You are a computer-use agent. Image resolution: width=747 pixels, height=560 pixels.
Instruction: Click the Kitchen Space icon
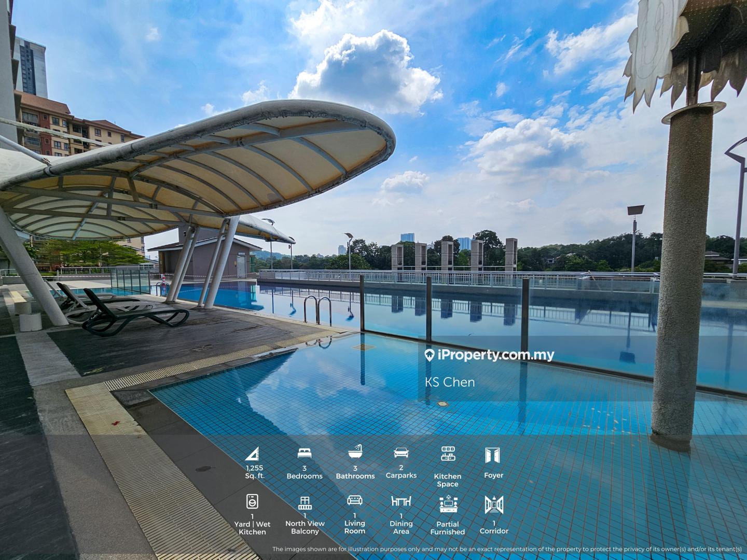[448, 454]
